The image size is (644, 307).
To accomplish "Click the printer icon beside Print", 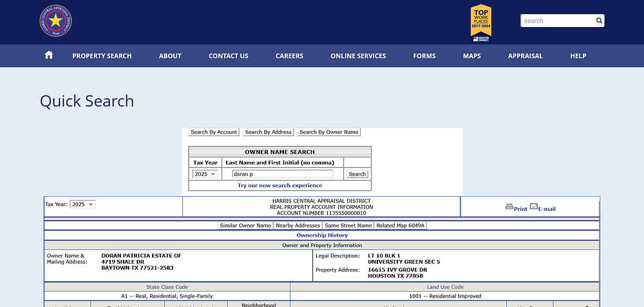I will pos(509,206).
